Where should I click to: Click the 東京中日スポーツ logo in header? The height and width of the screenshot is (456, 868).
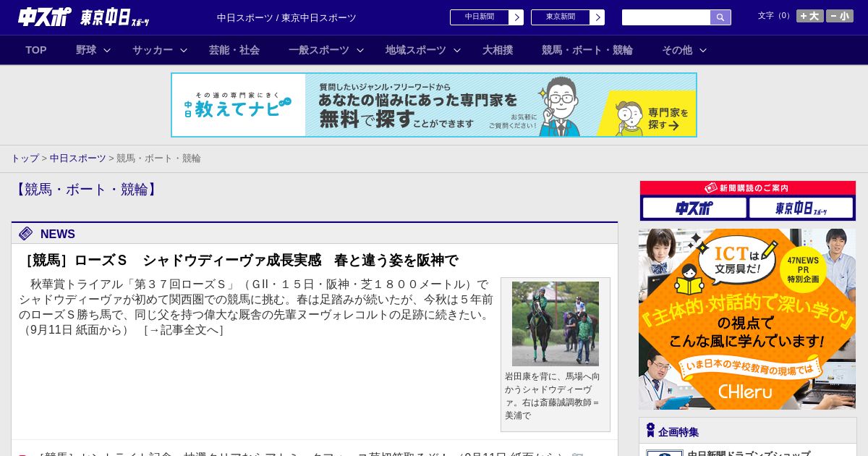click(115, 17)
